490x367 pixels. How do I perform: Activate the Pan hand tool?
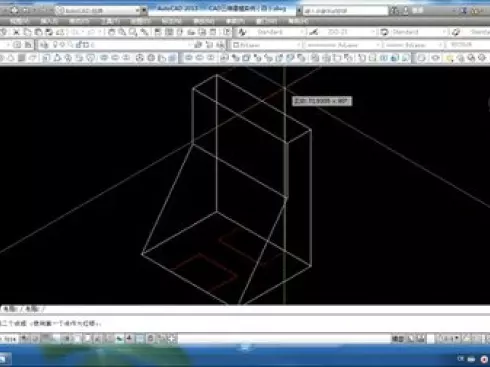112,32
